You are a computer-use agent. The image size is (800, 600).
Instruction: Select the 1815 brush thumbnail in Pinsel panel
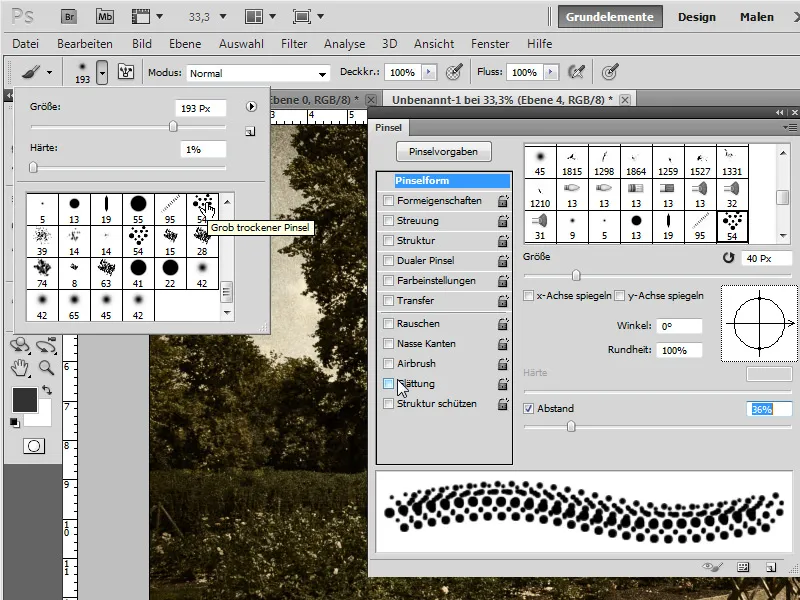tap(572, 162)
